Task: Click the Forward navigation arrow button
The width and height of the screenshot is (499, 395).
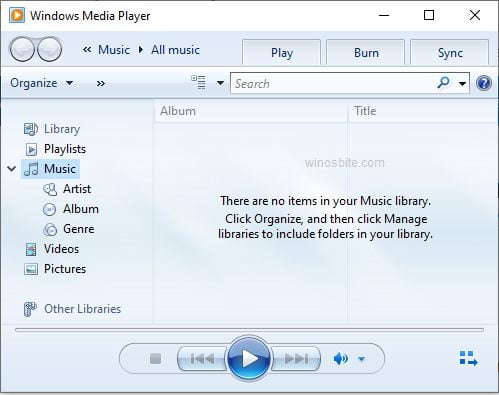Action: 49,50
